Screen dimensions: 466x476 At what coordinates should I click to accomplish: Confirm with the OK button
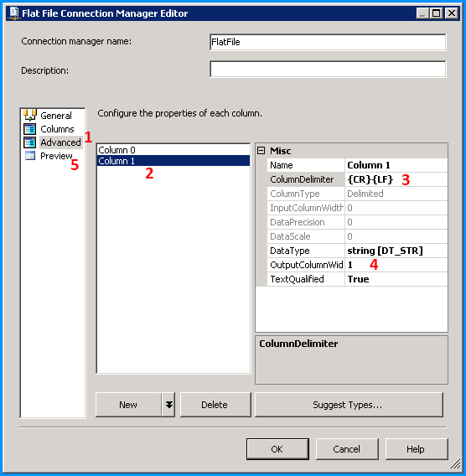pyautogui.click(x=277, y=448)
